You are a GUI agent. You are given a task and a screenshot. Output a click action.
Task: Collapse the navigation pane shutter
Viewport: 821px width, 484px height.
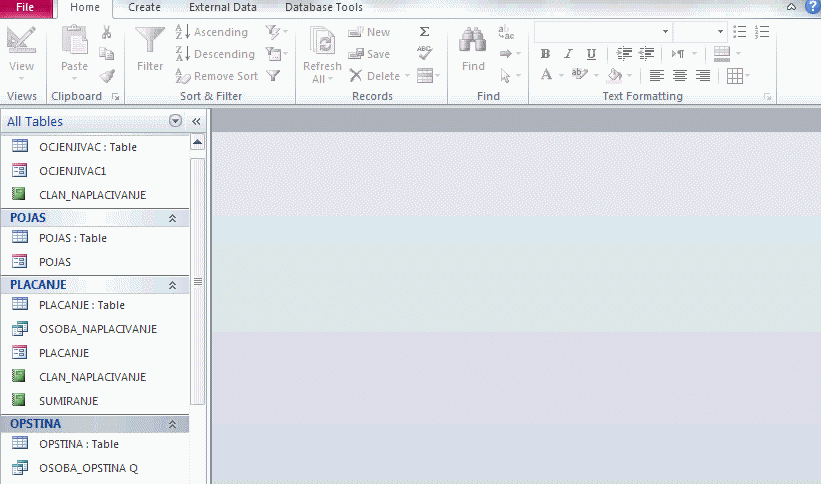(196, 122)
